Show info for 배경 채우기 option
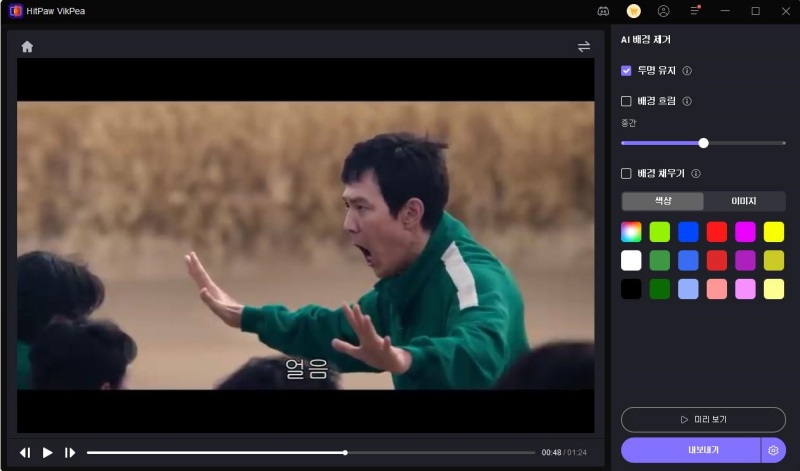 click(696, 173)
